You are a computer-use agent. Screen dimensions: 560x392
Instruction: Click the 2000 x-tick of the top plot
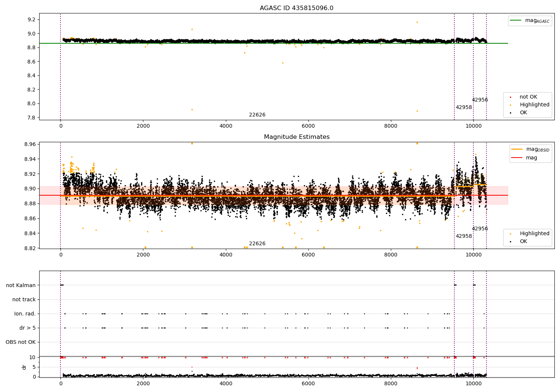[x=143, y=126]
